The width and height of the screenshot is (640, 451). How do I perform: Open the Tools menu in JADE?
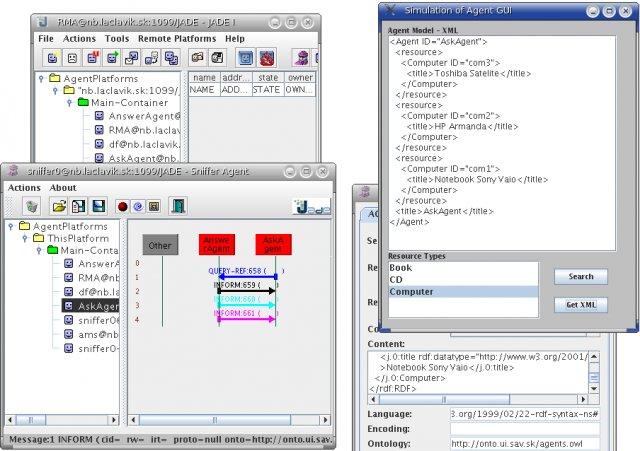[x=117, y=38]
